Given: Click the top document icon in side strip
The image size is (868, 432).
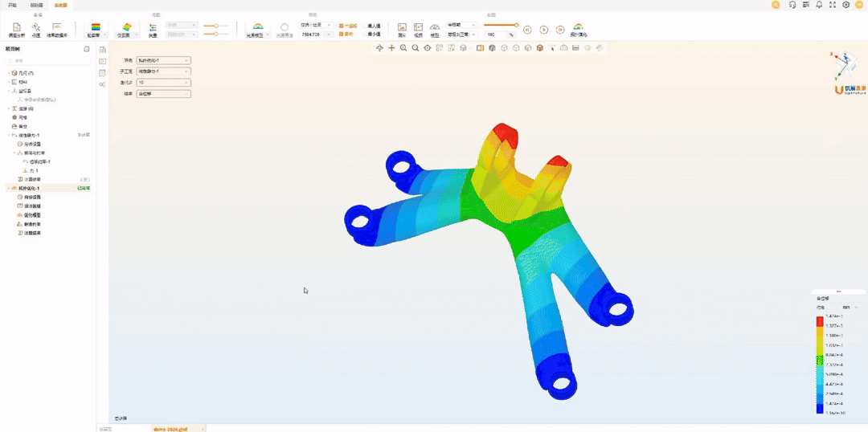Looking at the screenshot, I should click(102, 50).
